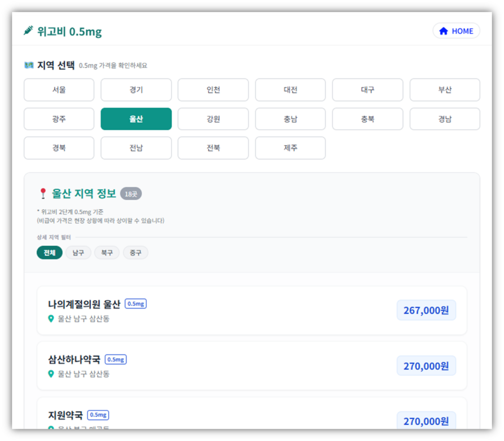Switch to the 제주 region
The height and width of the screenshot is (441, 504).
tap(290, 148)
